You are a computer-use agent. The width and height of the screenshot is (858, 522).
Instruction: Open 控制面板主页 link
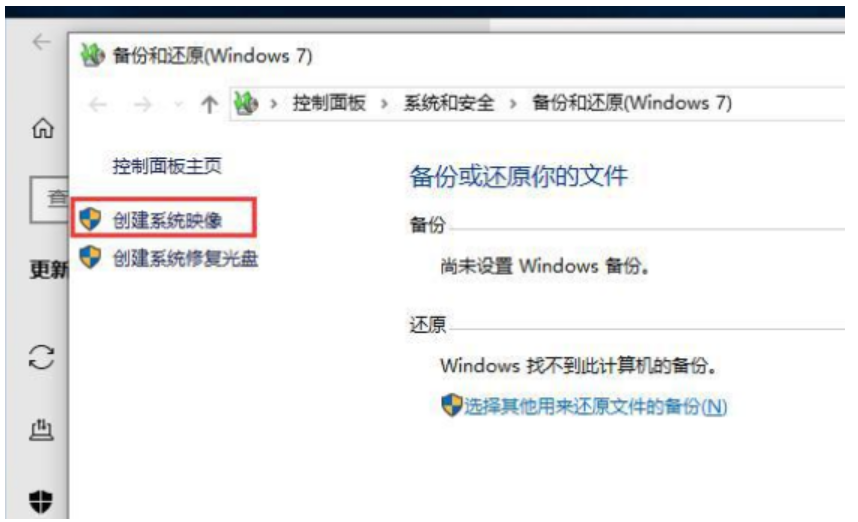coord(167,166)
